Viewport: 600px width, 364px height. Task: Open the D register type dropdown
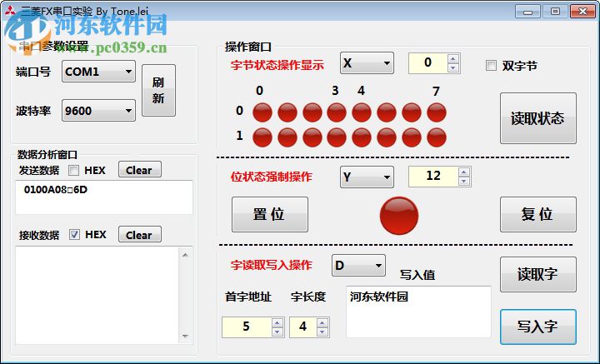click(358, 266)
